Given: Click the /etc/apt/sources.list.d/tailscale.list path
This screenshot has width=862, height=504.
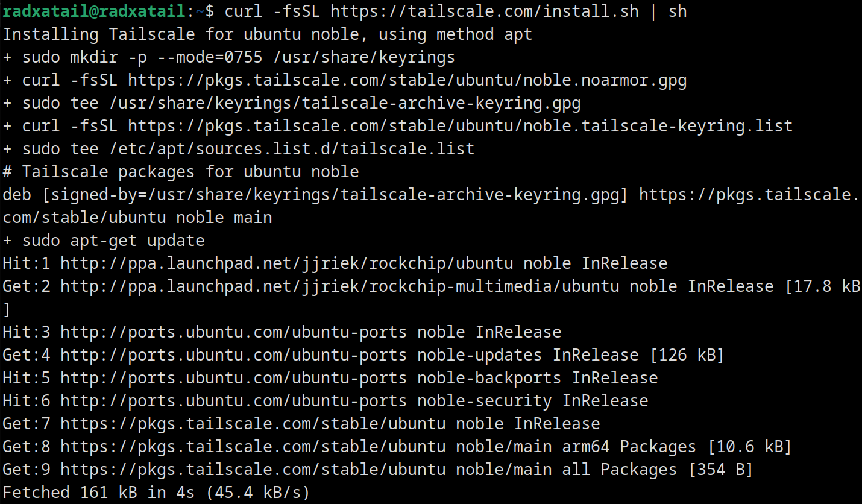Looking at the screenshot, I should coord(292,149).
